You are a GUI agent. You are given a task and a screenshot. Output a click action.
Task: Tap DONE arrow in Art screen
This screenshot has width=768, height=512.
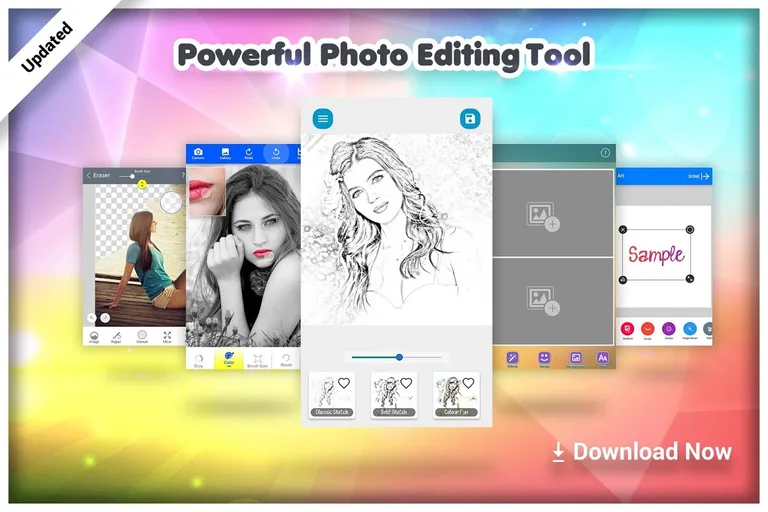tap(699, 176)
